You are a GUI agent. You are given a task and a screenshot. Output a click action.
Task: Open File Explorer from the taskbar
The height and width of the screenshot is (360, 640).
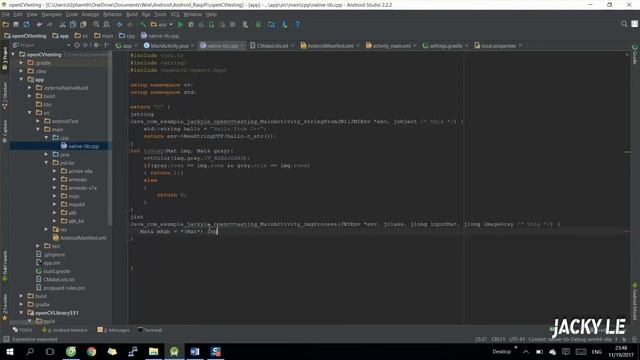[153, 351]
